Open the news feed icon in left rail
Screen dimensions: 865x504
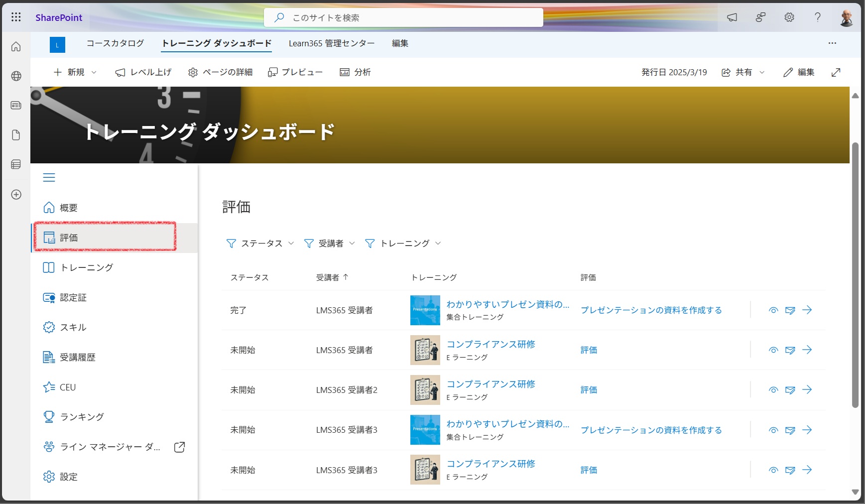click(x=16, y=106)
